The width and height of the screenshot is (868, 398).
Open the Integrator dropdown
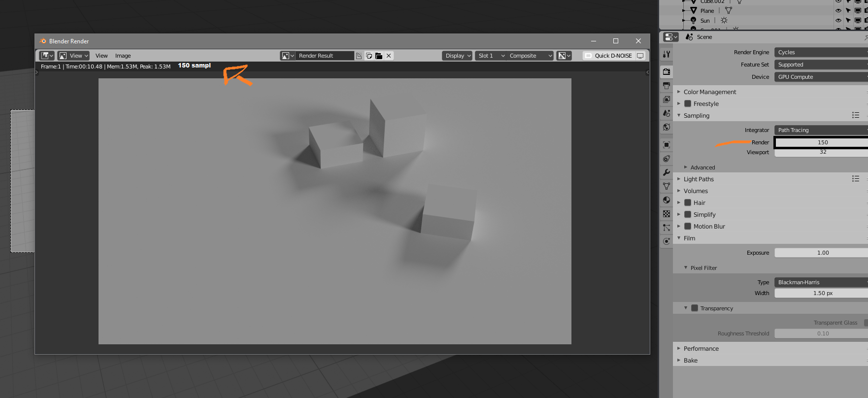tap(821, 130)
